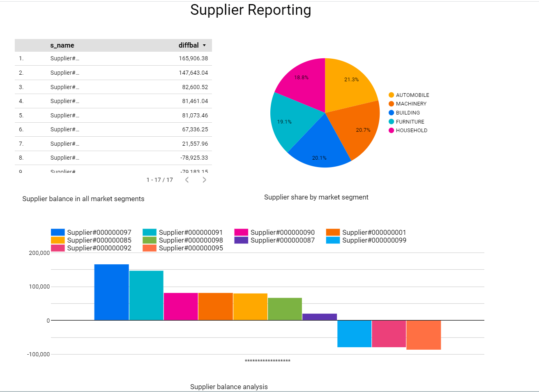Click table value 67,336.25
The image size is (539, 392).
195,129
